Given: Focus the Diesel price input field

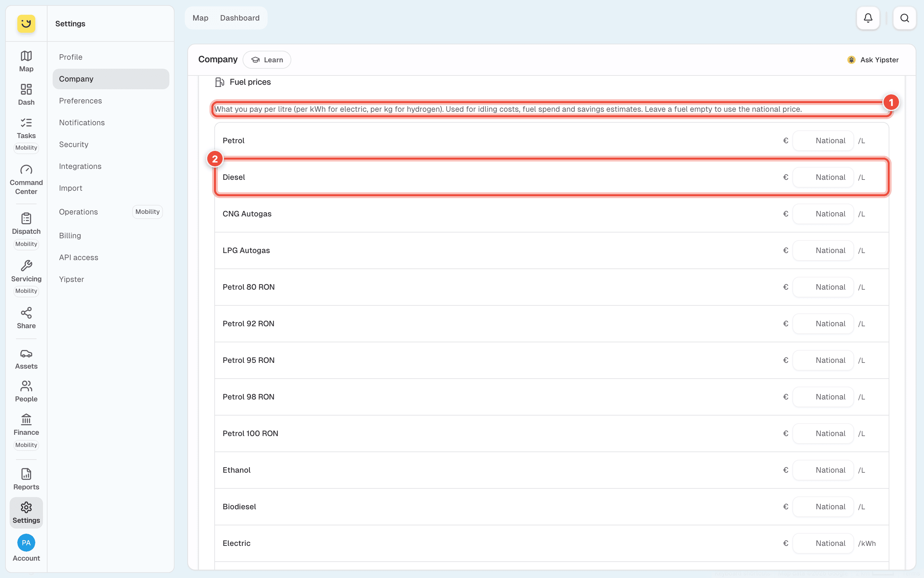Looking at the screenshot, I should [823, 177].
